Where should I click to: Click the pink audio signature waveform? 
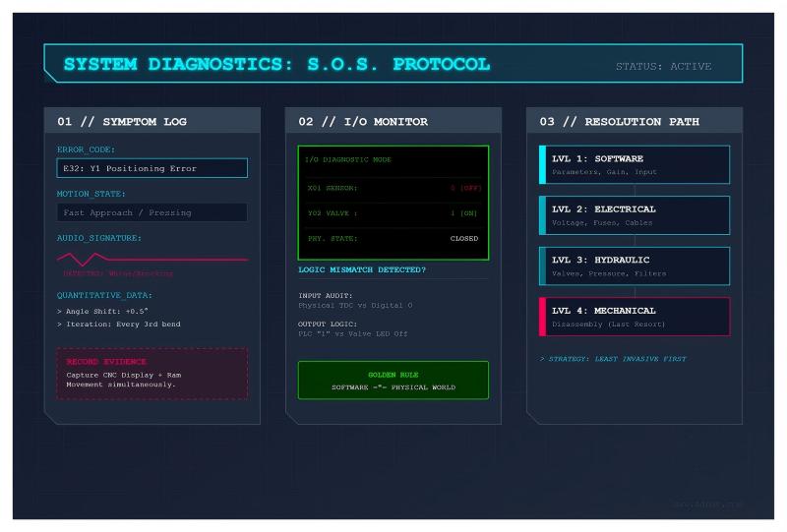point(151,259)
